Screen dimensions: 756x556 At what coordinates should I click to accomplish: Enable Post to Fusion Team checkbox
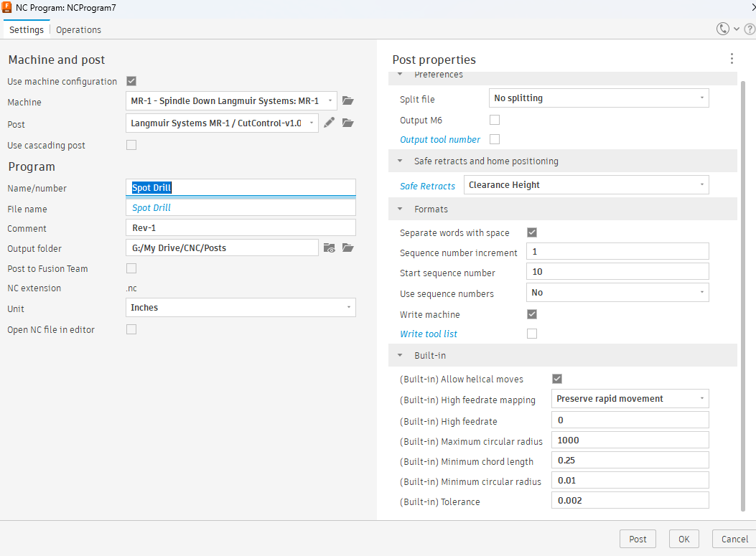point(131,268)
